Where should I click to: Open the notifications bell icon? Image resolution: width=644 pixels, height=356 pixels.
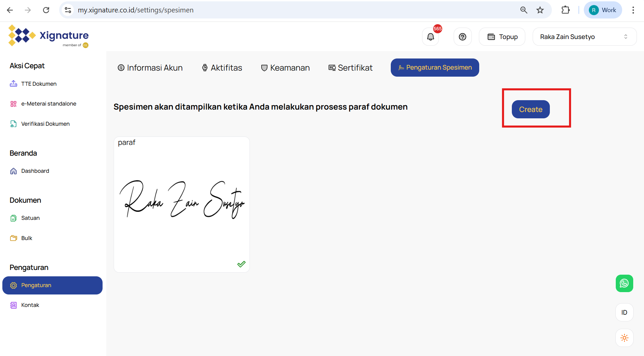tap(430, 37)
